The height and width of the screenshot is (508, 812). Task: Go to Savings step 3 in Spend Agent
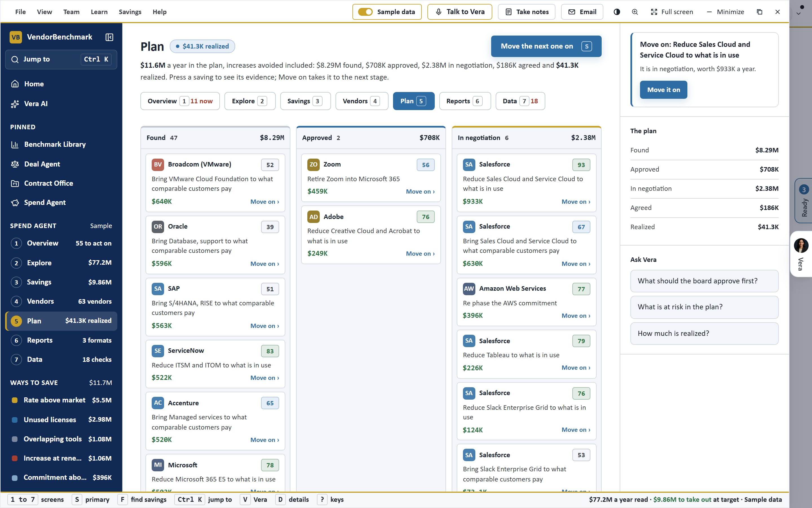point(61,282)
